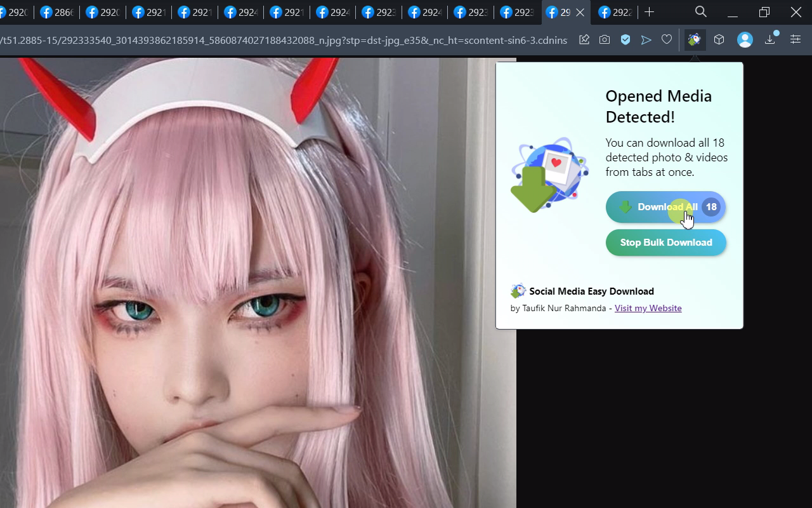Screen dimensions: 812x508
Task: Toggle the ad blocker shield icon
Action: pos(625,39)
